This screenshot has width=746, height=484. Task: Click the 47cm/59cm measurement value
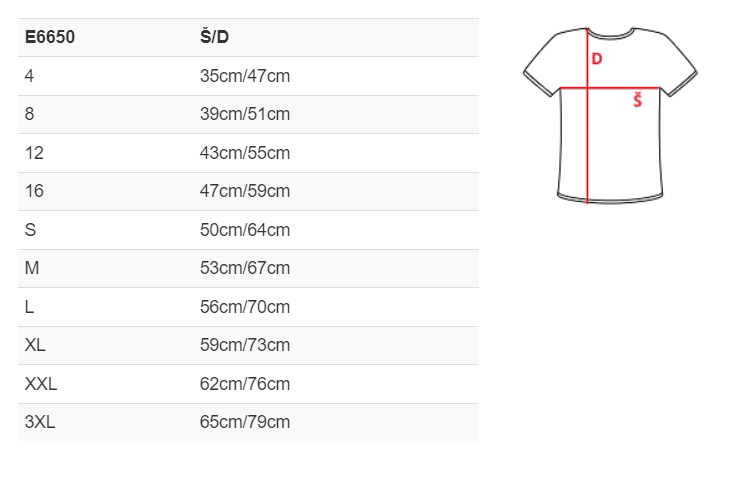tap(245, 191)
